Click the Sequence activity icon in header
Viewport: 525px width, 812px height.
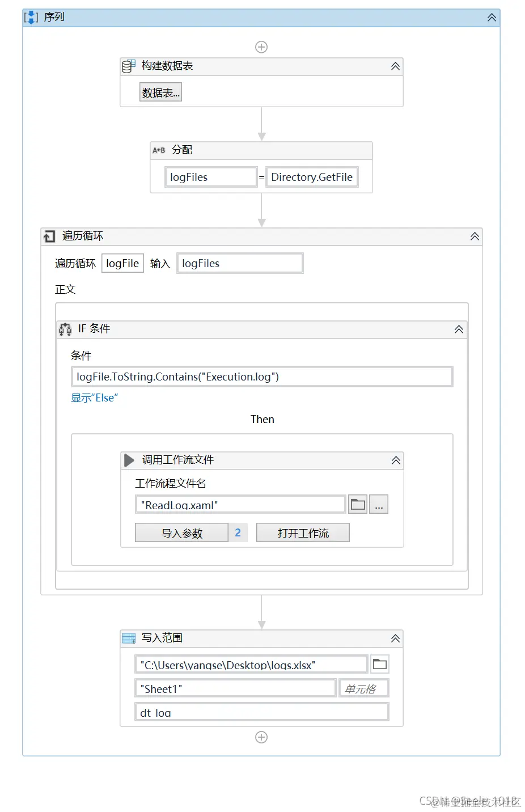click(31, 18)
